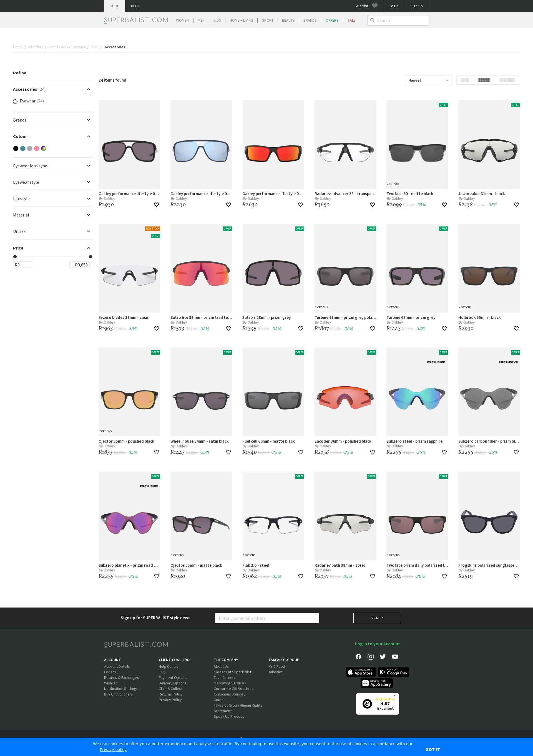The image size is (533, 756).
Task: Collapse the Accessories filter section
Action: 88,89
